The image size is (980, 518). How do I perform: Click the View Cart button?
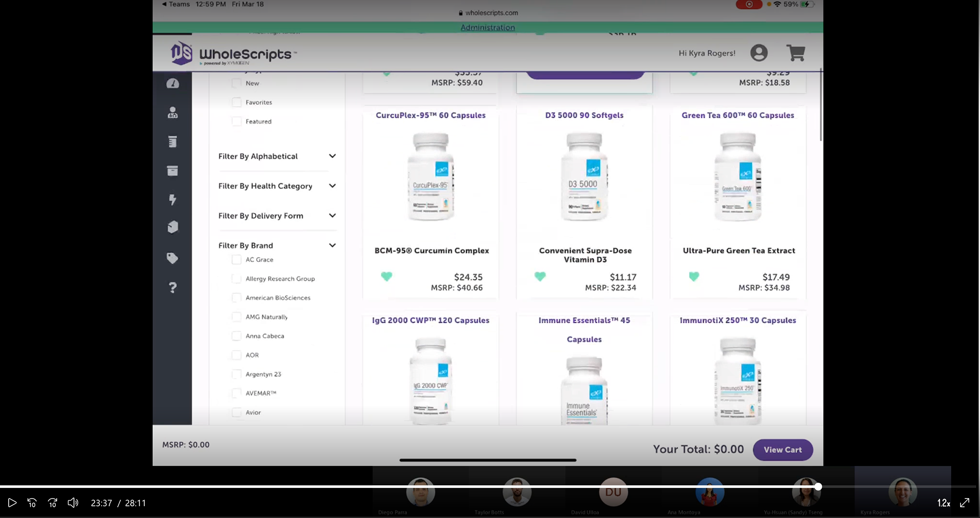click(x=782, y=450)
